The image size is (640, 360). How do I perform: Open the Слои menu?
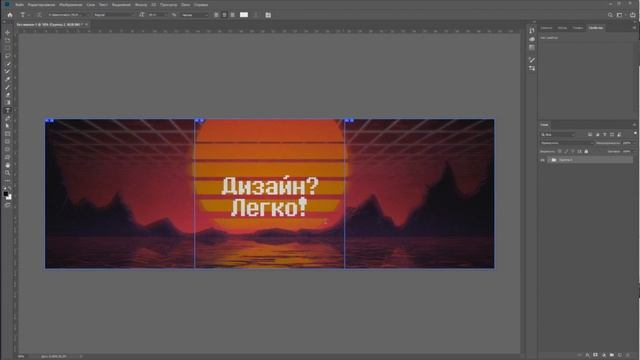tap(91, 4)
